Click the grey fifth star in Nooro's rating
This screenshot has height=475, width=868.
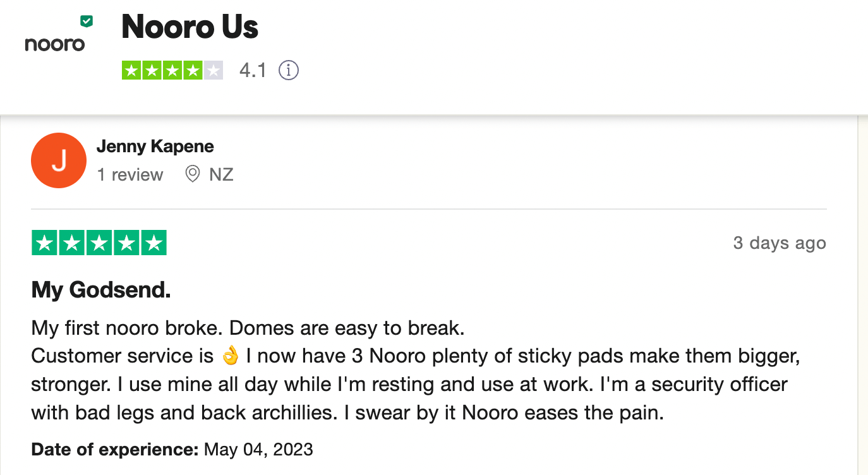point(213,70)
